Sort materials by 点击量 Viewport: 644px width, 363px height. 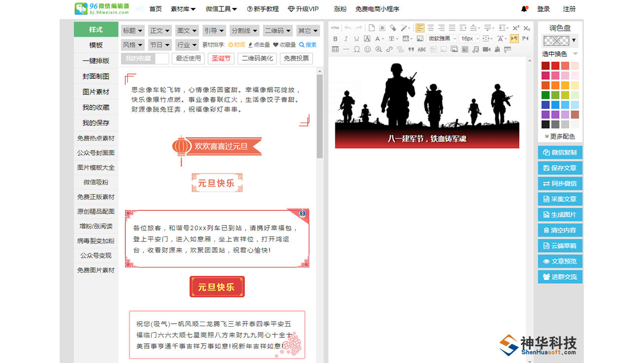coord(259,45)
